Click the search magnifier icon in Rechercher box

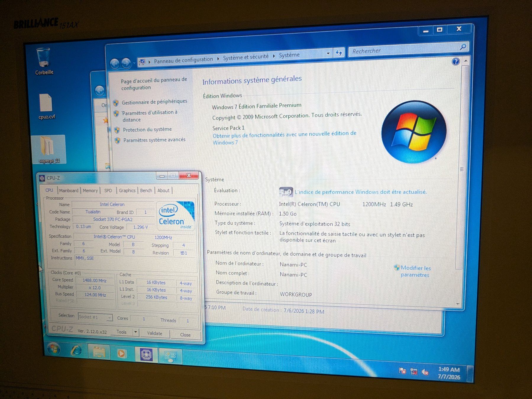pos(463,47)
